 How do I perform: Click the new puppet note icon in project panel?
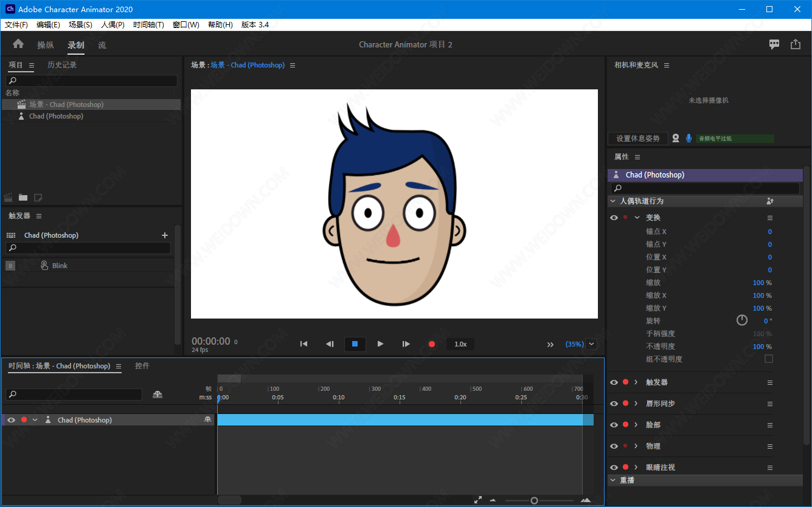pos(38,198)
